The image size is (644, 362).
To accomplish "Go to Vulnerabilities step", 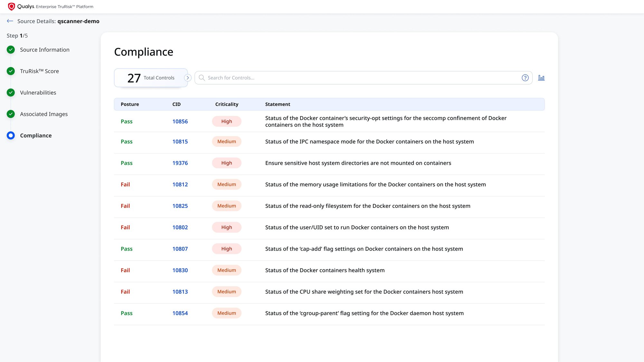I will coord(38,93).
